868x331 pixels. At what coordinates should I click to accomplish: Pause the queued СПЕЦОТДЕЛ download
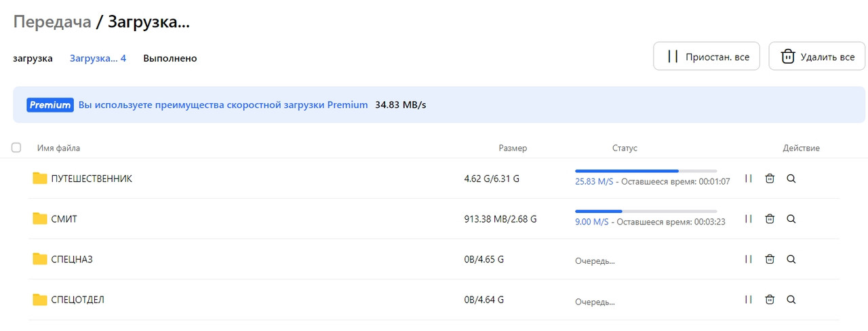749,299
